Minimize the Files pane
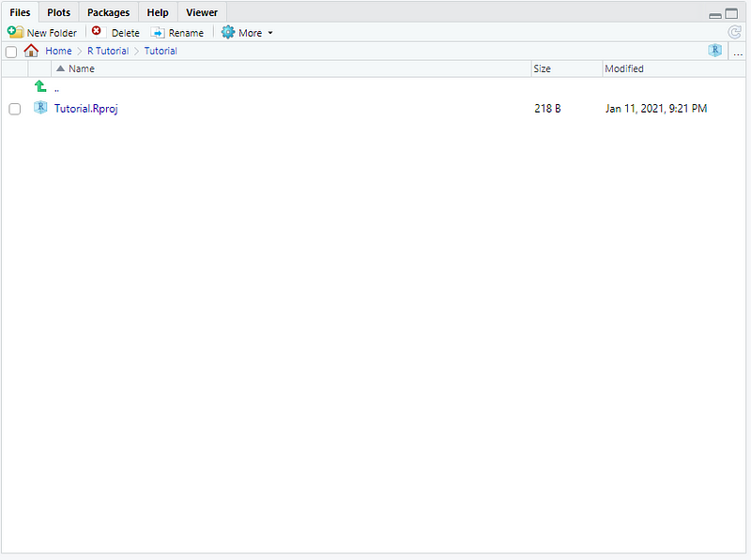 pos(715,15)
